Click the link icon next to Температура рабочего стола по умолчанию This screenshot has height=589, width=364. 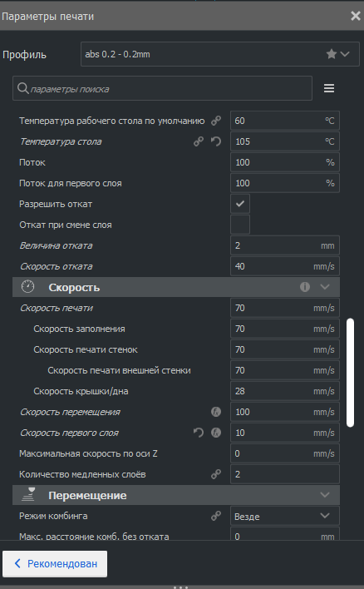[x=216, y=121]
